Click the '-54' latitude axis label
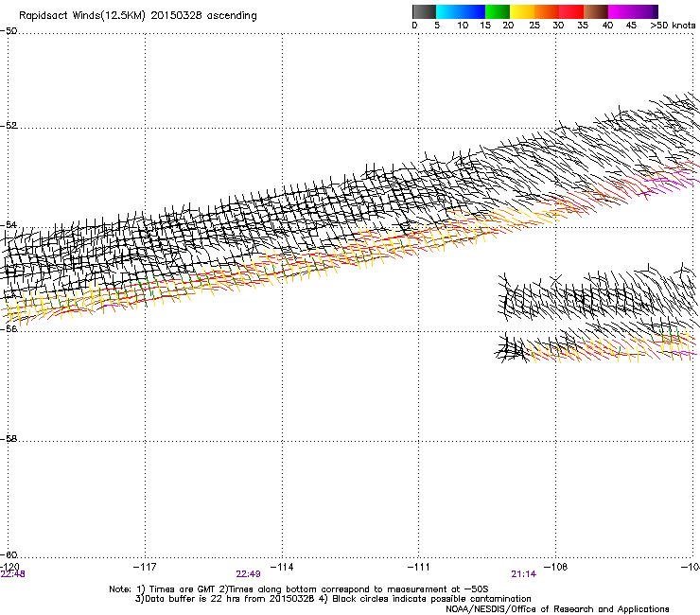This screenshot has height=615, width=700. tap(9, 224)
